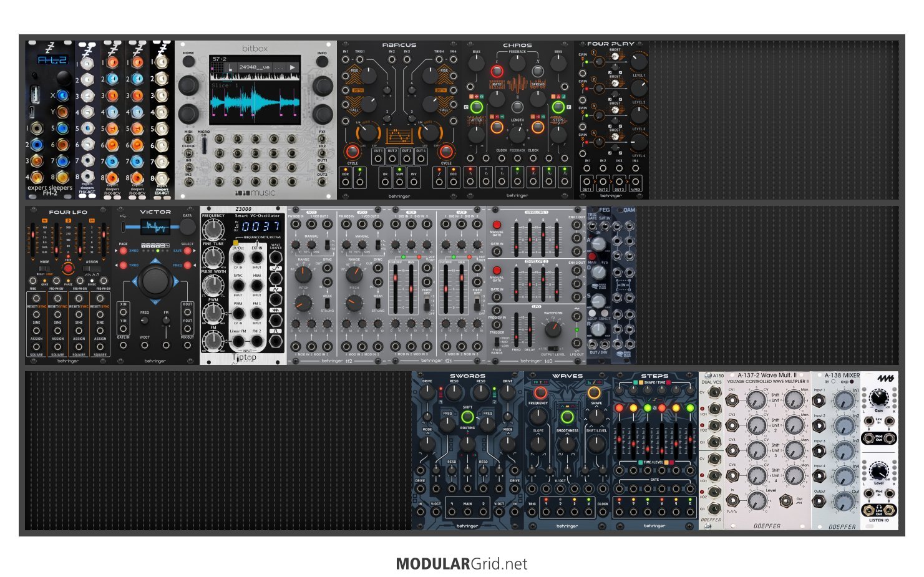Click the LEVEL 1 knob on Four Play
Image resolution: width=924 pixels, height=577 pixels.
click(639, 61)
